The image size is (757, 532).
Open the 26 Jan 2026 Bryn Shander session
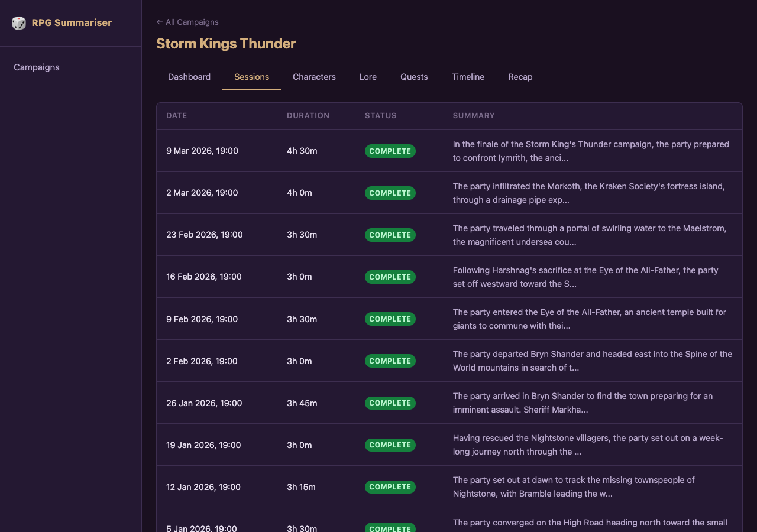(x=204, y=403)
